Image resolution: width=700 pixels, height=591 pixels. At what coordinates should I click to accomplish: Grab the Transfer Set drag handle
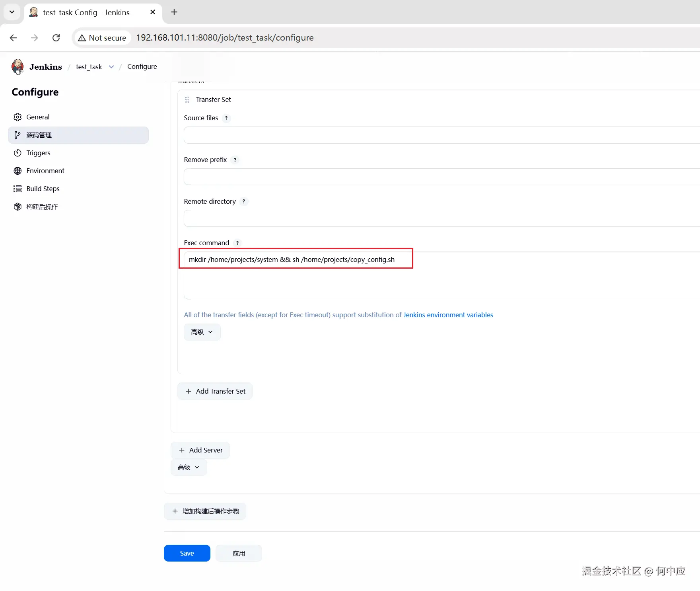pos(187,99)
